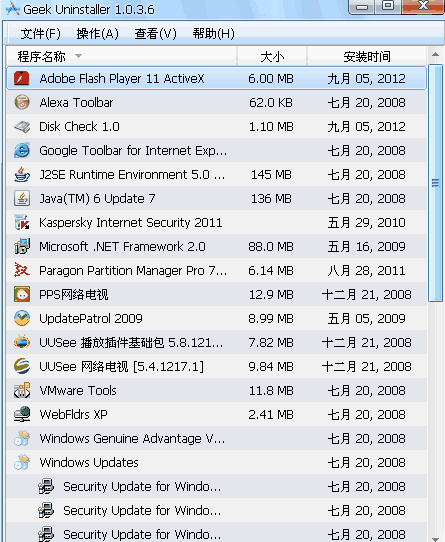The width and height of the screenshot is (445, 542).
Task: Click the vertical scrollbar thumb
Action: (x=435, y=183)
